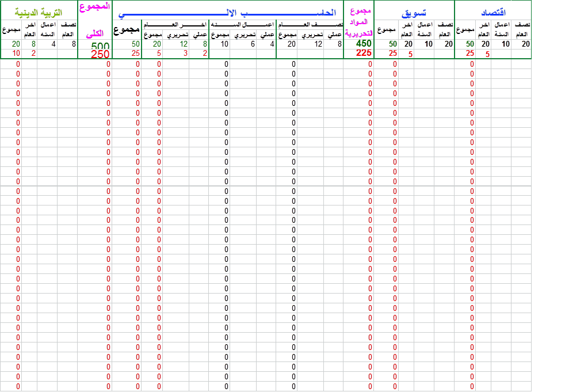Select green 50 under الحاسب مجموع
Viewport: 565px width, 392px height.
tap(135, 44)
